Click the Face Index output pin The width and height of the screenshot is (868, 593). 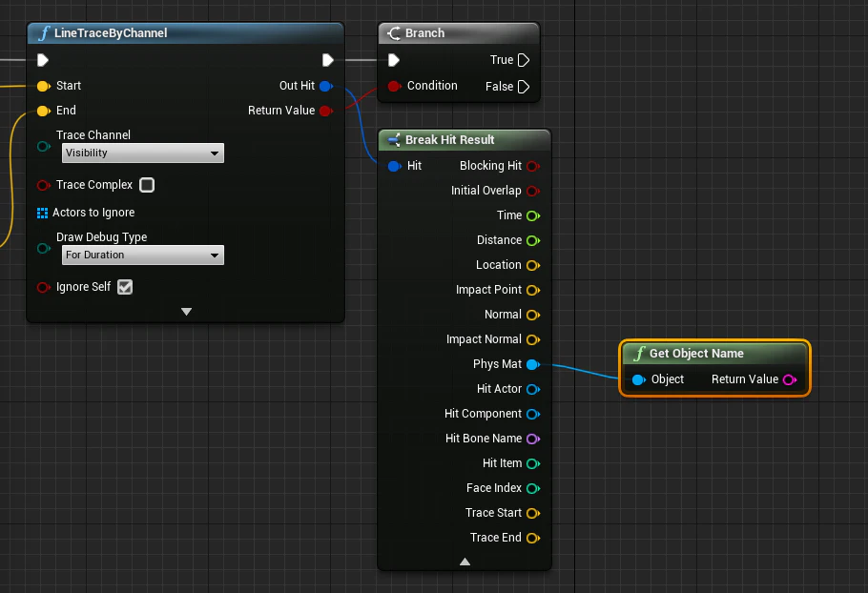(x=533, y=488)
